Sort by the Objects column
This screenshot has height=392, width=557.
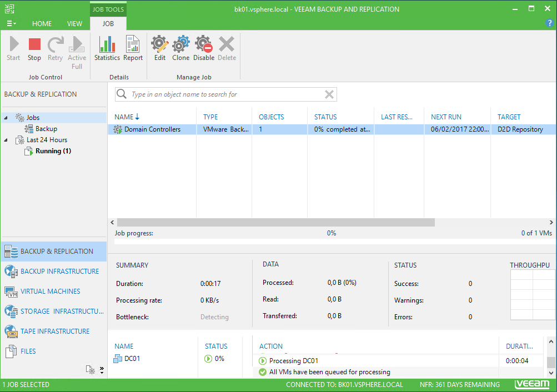pos(272,117)
